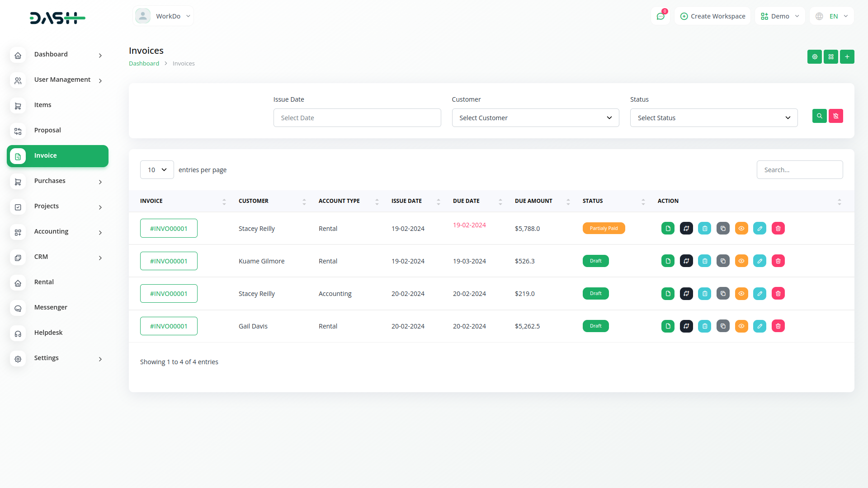
Task: Open the messages chat notification icon
Action: click(660, 16)
